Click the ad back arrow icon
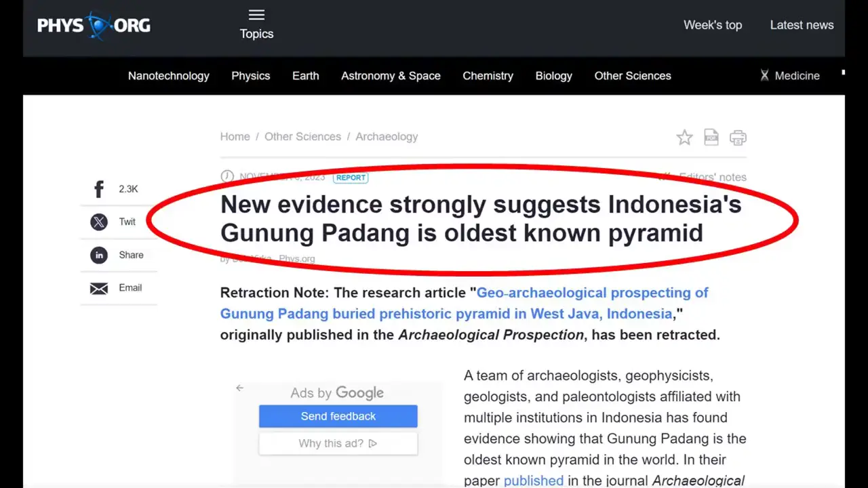 [239, 388]
